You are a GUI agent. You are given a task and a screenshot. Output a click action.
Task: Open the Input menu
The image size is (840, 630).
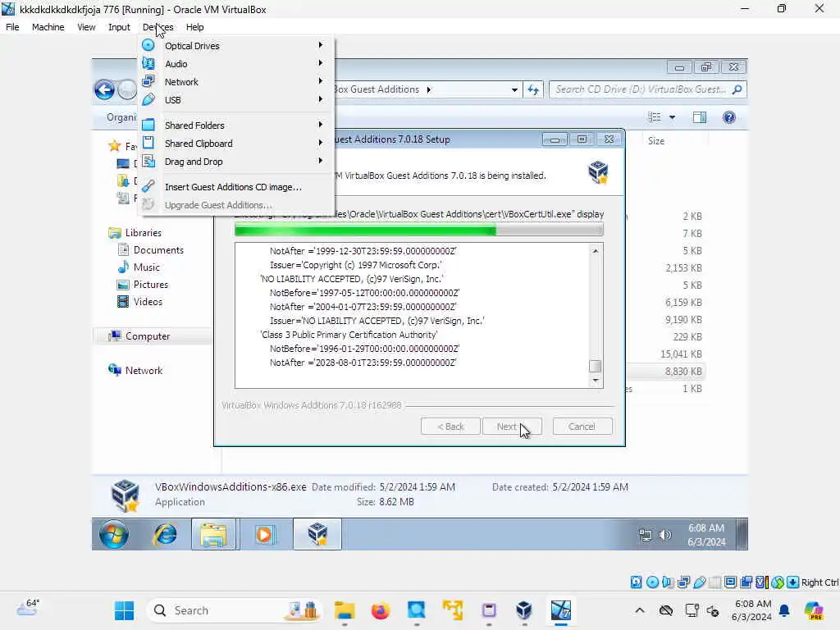click(119, 27)
